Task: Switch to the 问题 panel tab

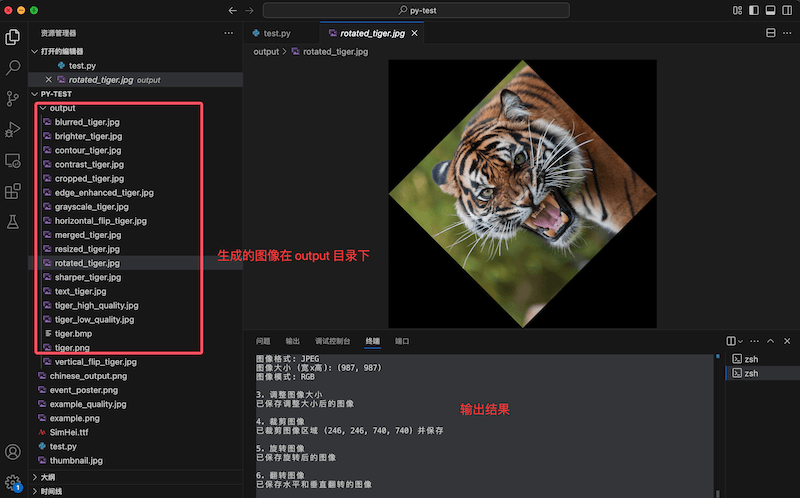Action: pos(263,341)
